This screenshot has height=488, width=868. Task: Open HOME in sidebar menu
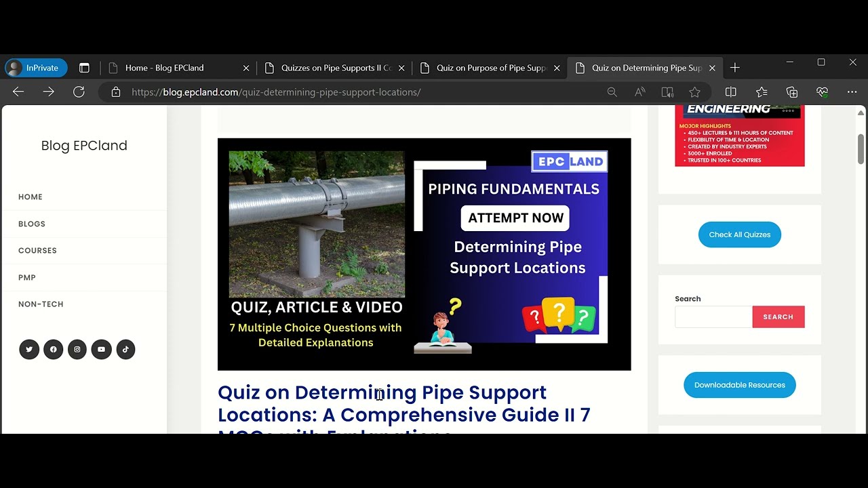point(31,197)
